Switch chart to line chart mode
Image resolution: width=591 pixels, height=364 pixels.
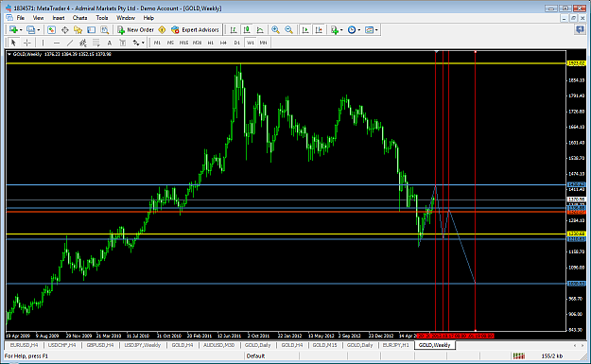point(260,29)
